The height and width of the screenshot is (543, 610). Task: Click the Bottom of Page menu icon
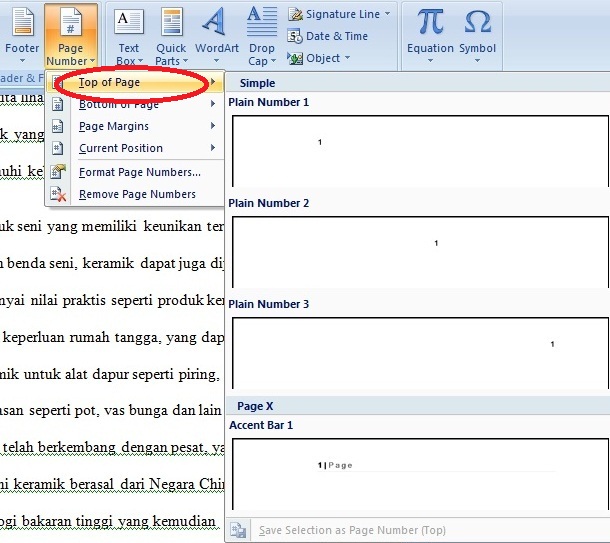click(x=58, y=104)
